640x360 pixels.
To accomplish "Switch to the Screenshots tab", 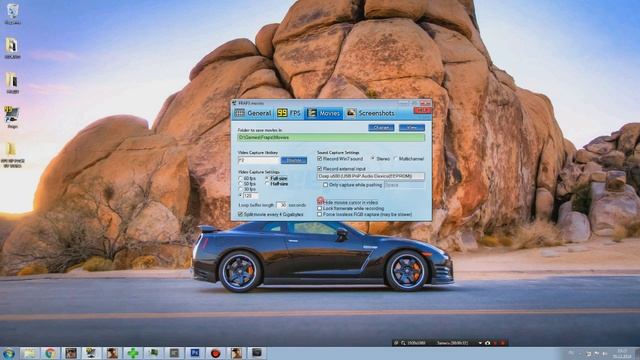I will click(x=371, y=113).
